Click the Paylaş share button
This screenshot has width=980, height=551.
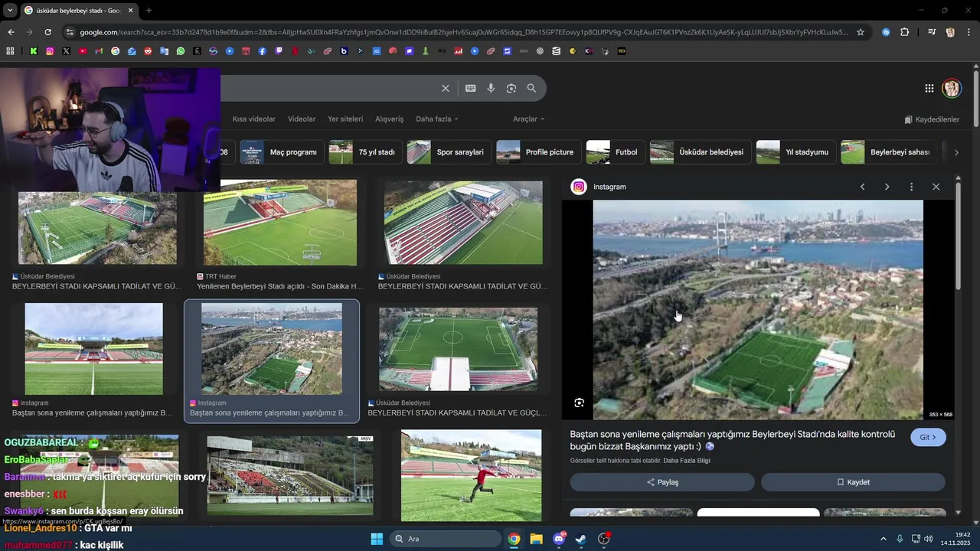(662, 482)
